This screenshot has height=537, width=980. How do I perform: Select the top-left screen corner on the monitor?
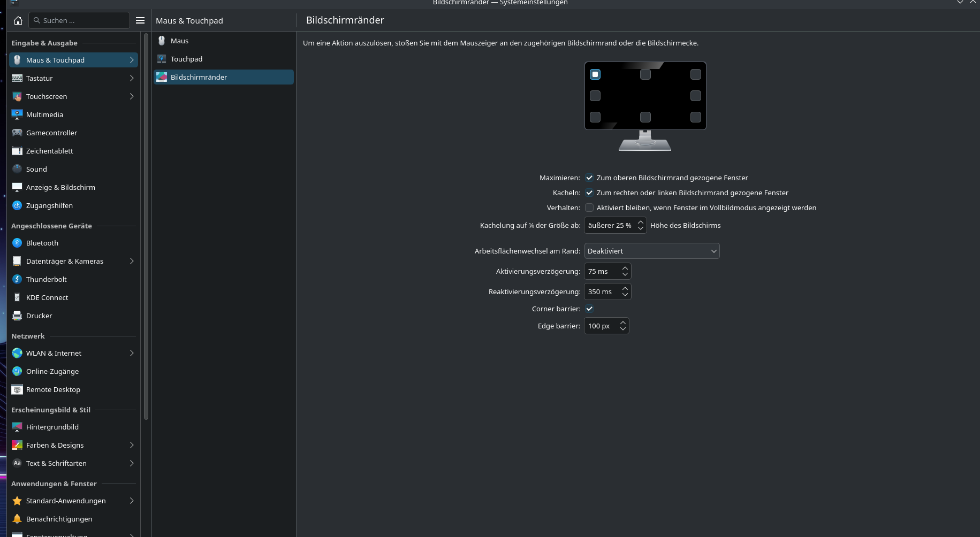coord(595,74)
